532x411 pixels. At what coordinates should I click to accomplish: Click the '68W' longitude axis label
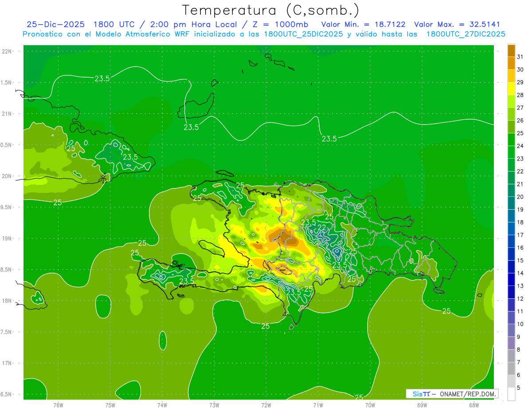pos(474,405)
